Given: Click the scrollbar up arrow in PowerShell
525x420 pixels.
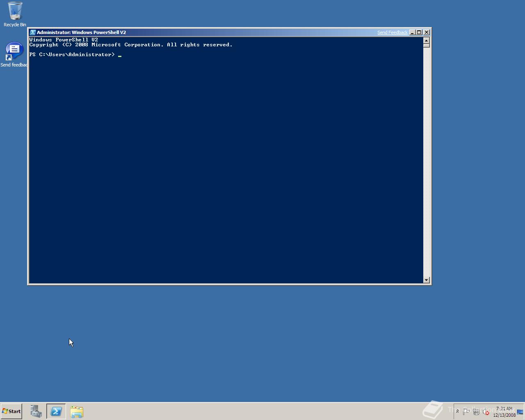Looking at the screenshot, I should (x=426, y=40).
